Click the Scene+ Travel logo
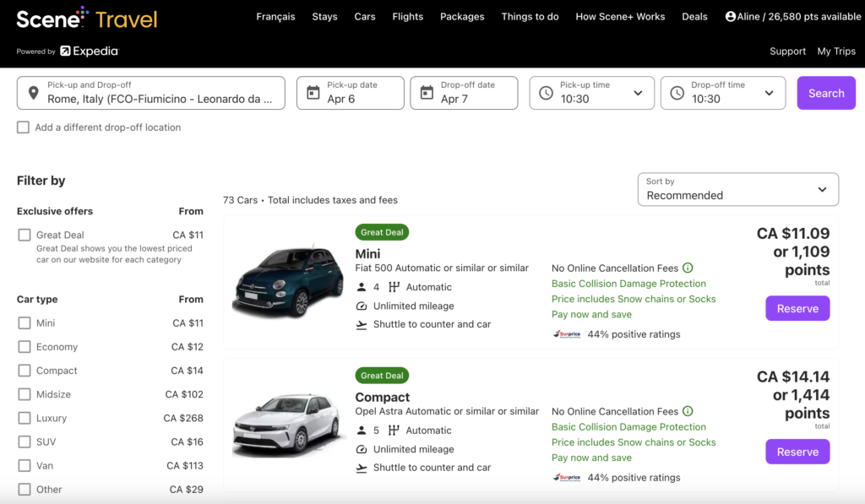The image size is (865, 504). 86,18
